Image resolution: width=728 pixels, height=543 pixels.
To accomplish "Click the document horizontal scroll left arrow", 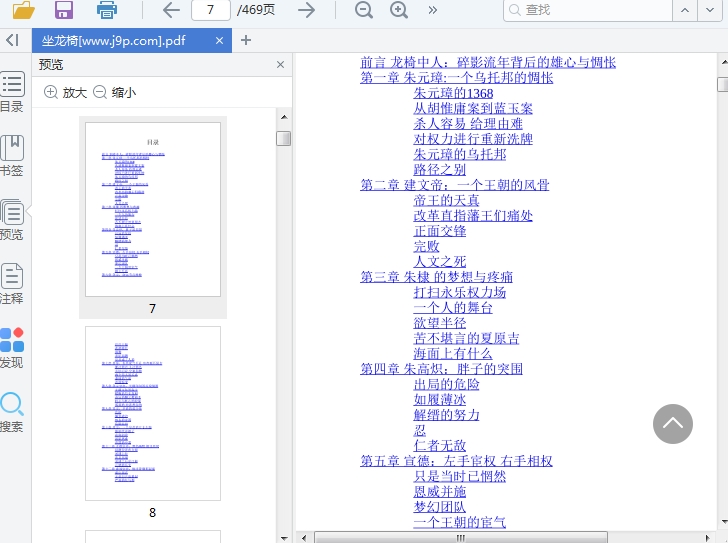I will click(304, 538).
